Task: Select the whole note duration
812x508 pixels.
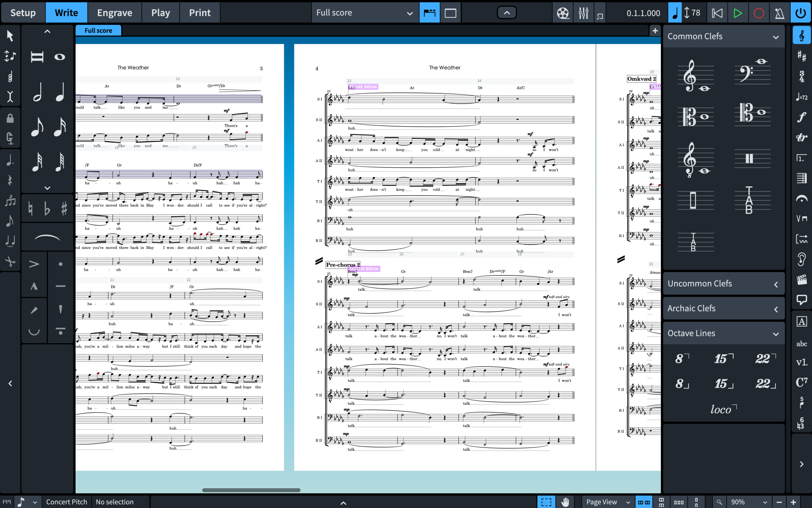Action: 60,57
